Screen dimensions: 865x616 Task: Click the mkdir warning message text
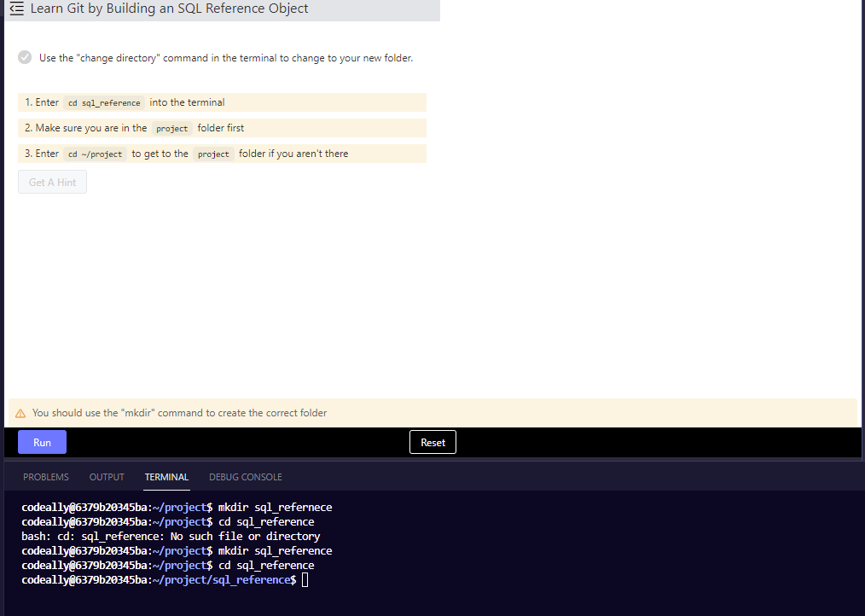180,412
